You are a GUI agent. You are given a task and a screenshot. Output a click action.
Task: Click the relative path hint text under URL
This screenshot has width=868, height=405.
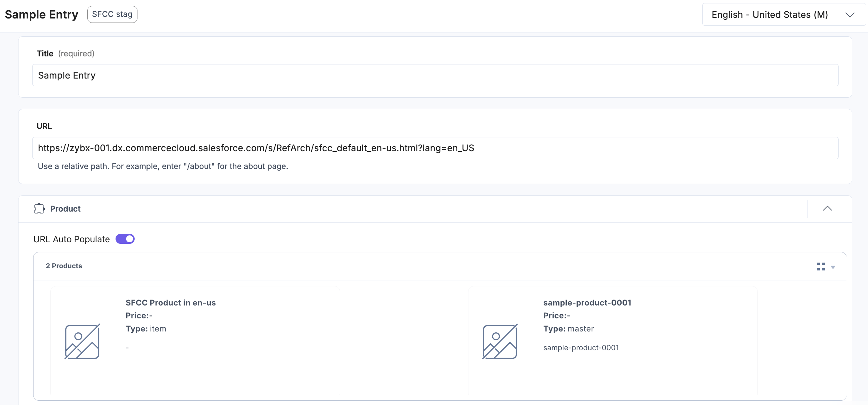tap(163, 166)
